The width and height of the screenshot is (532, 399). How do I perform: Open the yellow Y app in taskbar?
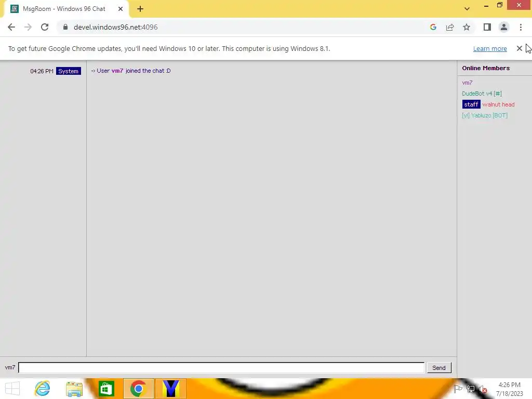(x=170, y=389)
